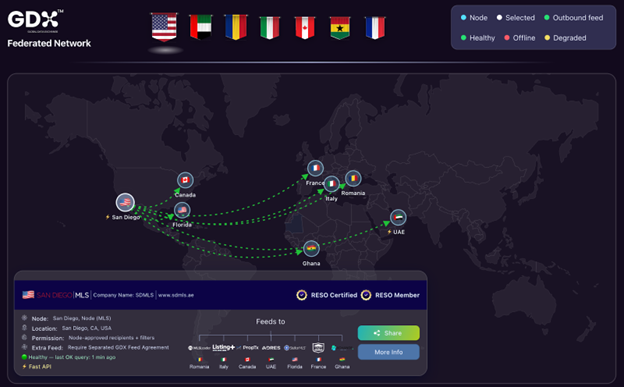
Task: Click 'Healthy — last OK query: 1 min ago'
Action: tap(72, 357)
